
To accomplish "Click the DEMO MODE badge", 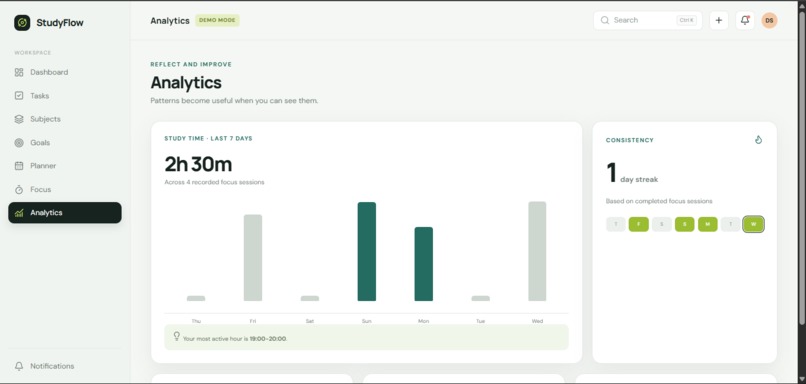I will [x=217, y=21].
